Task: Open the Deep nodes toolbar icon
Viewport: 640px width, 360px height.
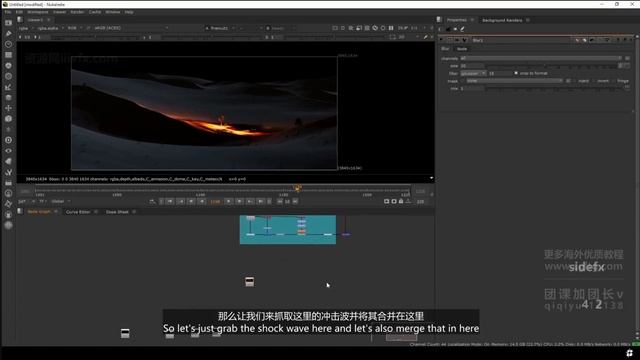Action: coord(8,140)
